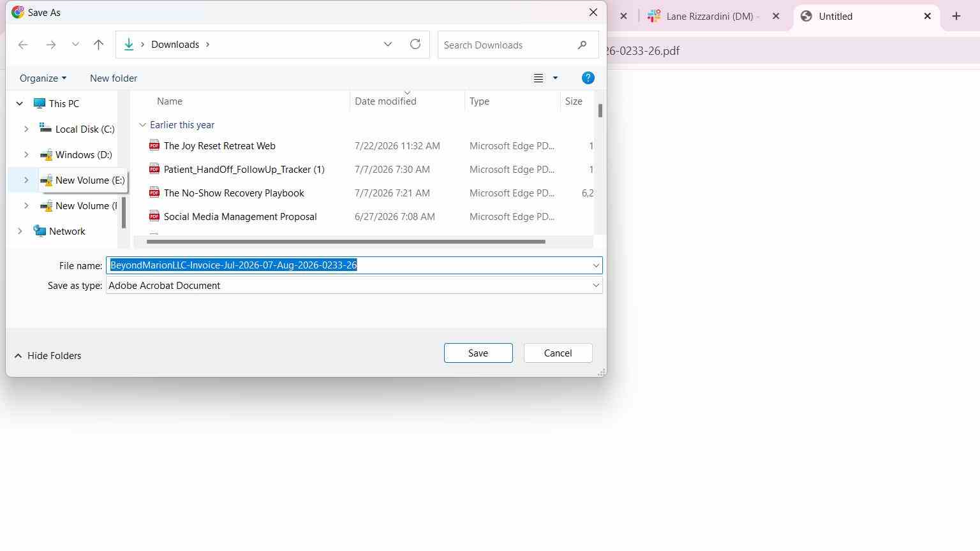Image resolution: width=980 pixels, height=551 pixels.
Task: Click the Up one level arrow
Action: coord(98,45)
